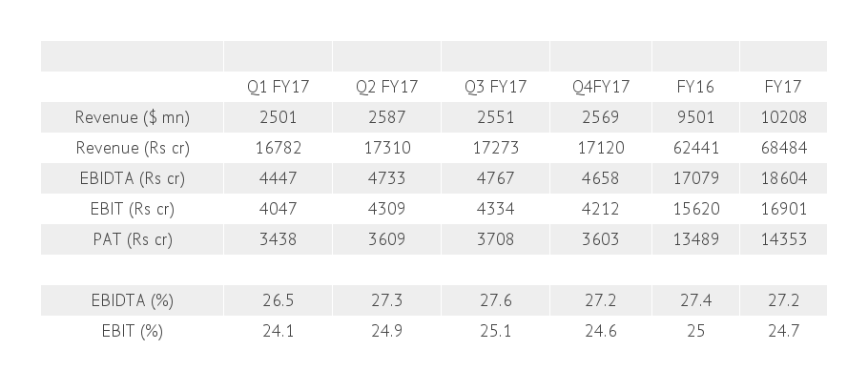
Task: Select the Revenue ($ mn) row label
Action: [x=133, y=117]
